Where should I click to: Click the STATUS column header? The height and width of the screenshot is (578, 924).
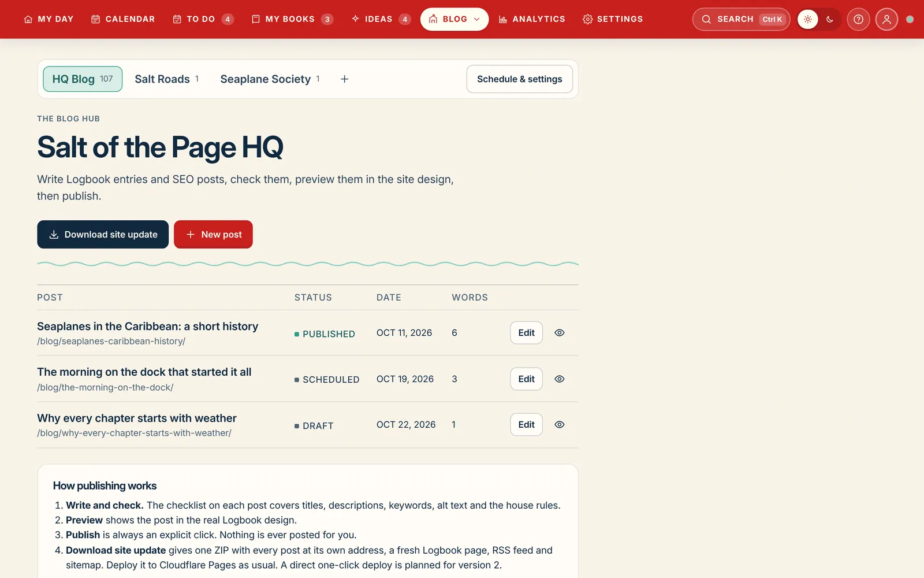(313, 298)
